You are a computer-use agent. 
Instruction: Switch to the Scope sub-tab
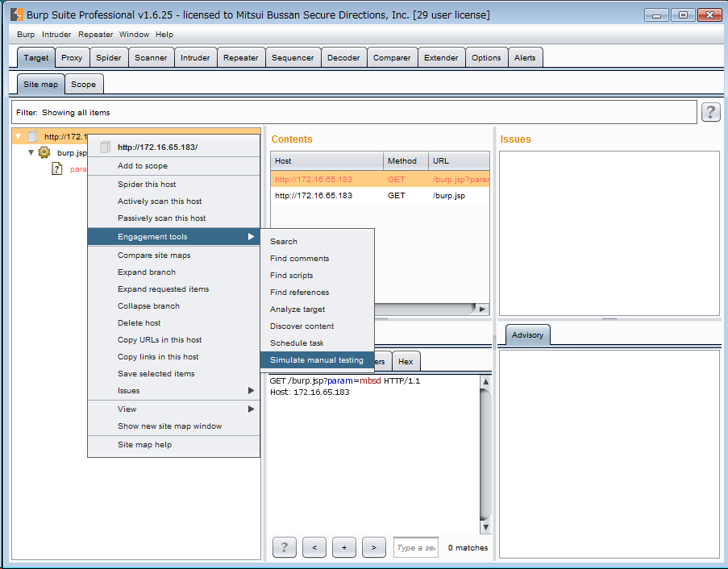pyautogui.click(x=84, y=85)
